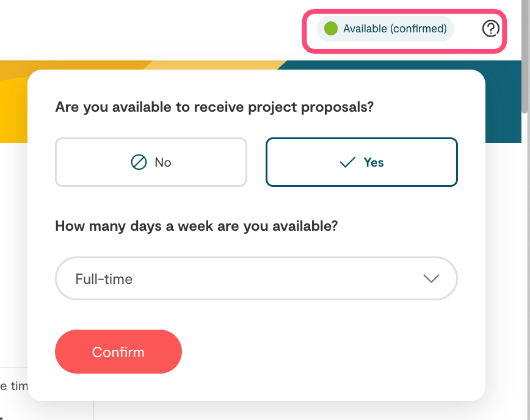Viewport: 530px width, 420px height.
Task: Click the "Confirm" button label text
Action: pos(118,352)
